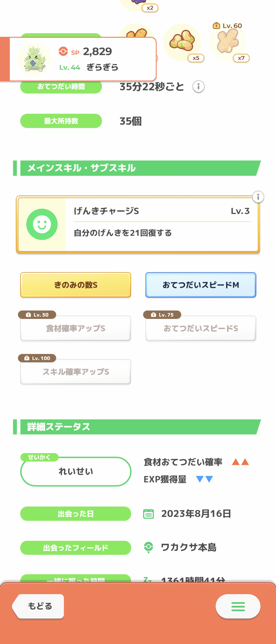The image size is (276, 644).
Task: Select the おてつだいスピードM subskill
Action: point(201,285)
